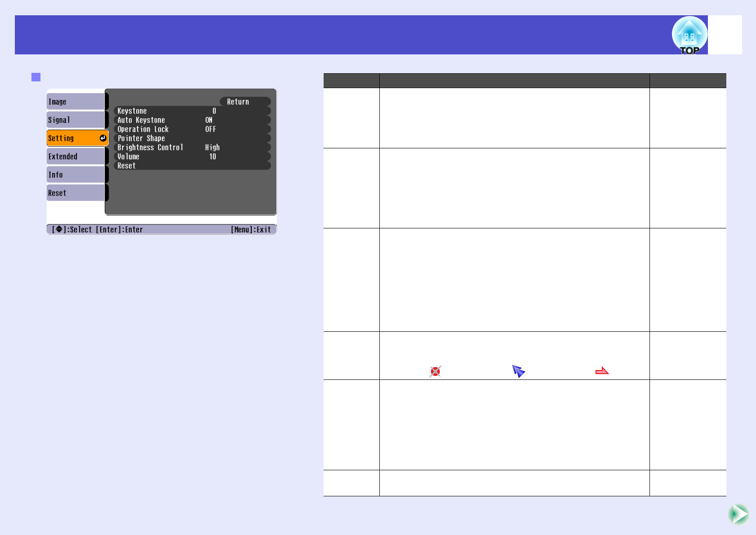
Task: Open the Signal menu tab
Action: pyautogui.click(x=76, y=120)
